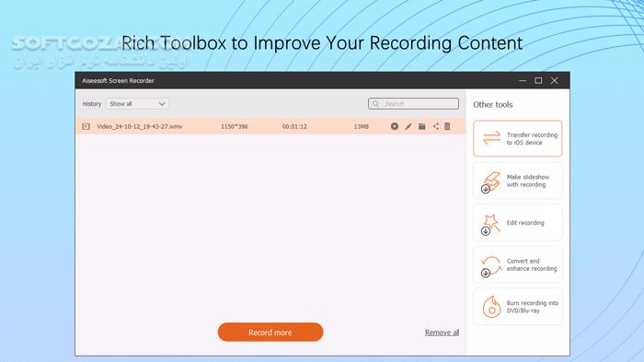Open Make slideshow with recording tool
The image size is (644, 362).
click(x=517, y=181)
